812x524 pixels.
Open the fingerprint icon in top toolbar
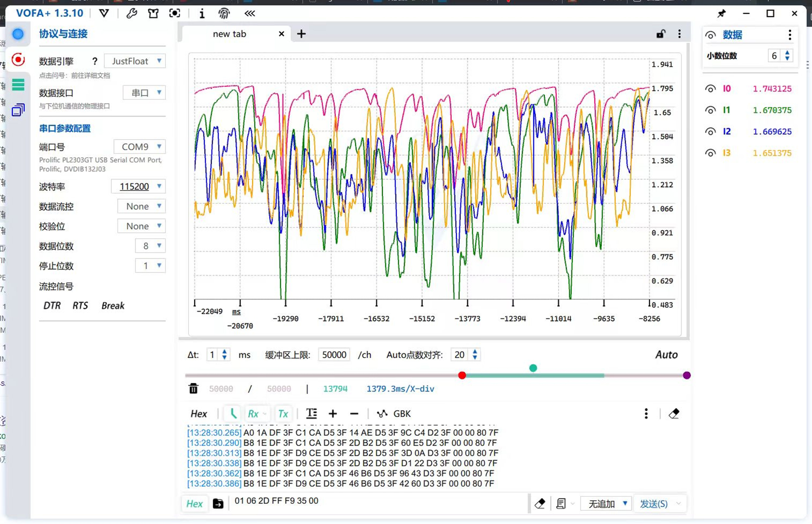(x=224, y=13)
